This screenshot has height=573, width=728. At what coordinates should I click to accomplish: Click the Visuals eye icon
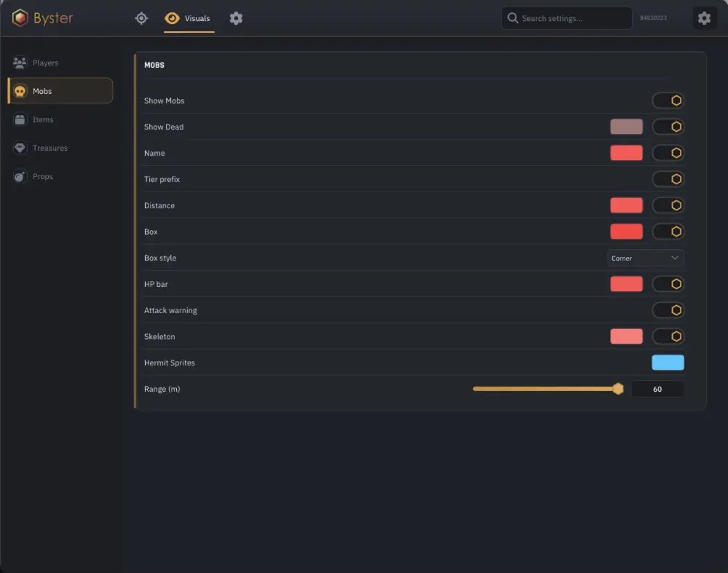pos(172,18)
